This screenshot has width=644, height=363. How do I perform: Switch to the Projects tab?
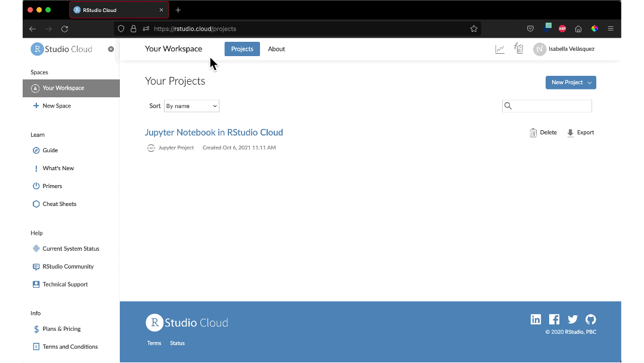[241, 49]
